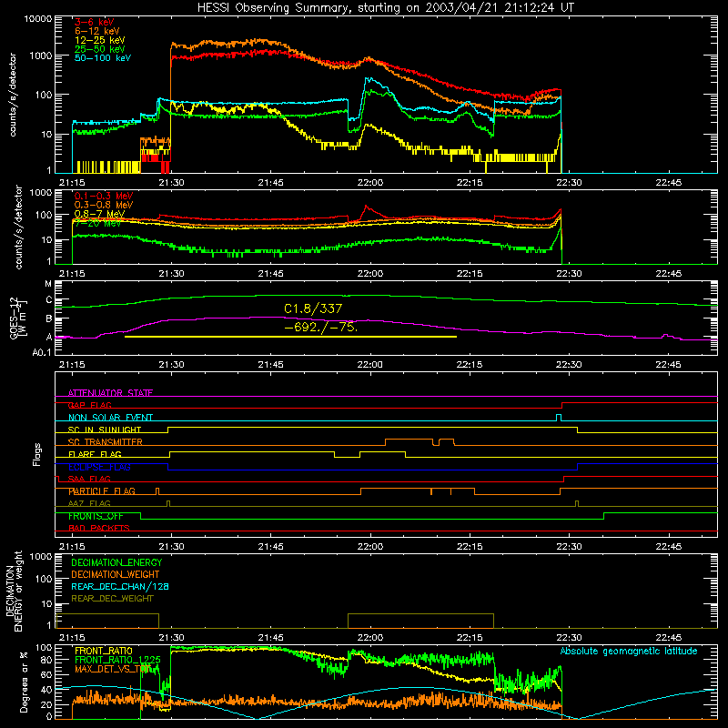Click the Absolute geomagnetic latitude label

629,652
